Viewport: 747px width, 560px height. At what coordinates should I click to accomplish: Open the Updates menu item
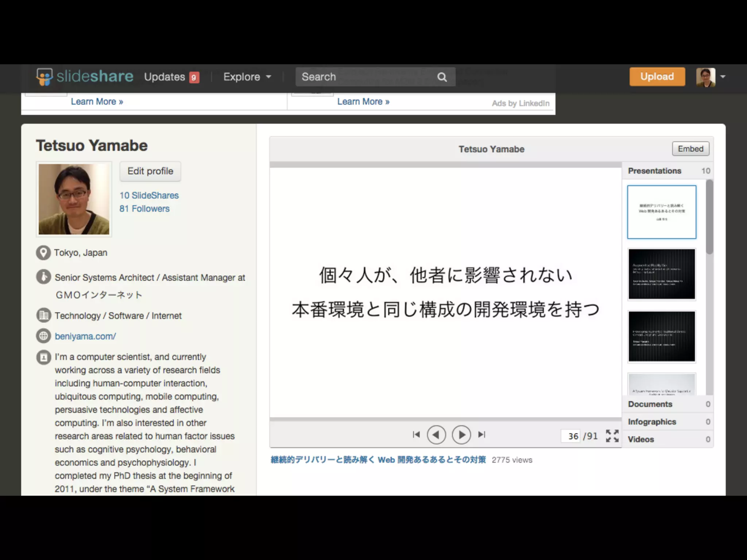(x=165, y=77)
